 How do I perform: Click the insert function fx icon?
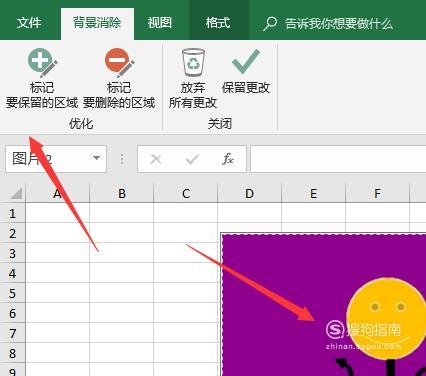click(x=228, y=159)
